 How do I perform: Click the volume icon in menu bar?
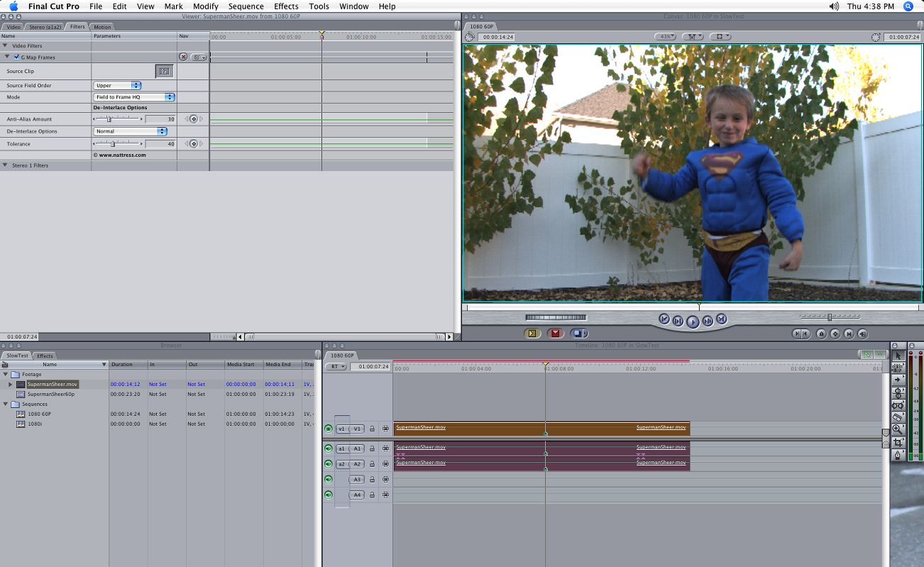(x=835, y=6)
